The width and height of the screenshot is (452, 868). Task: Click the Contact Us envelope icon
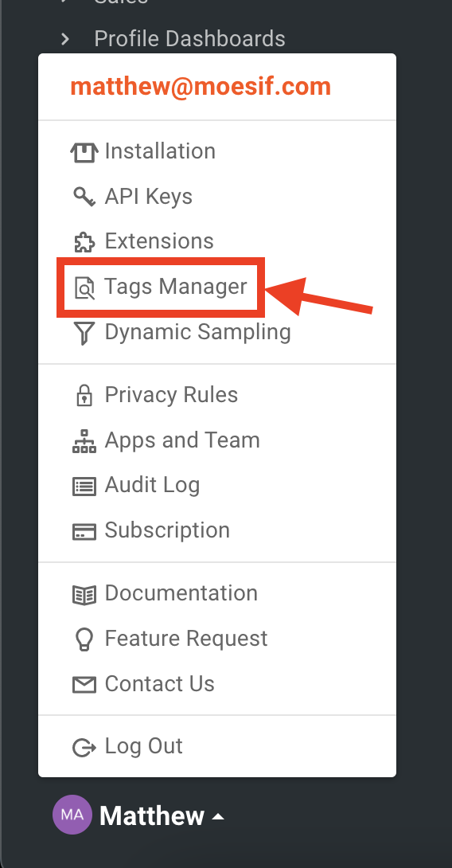click(x=84, y=685)
